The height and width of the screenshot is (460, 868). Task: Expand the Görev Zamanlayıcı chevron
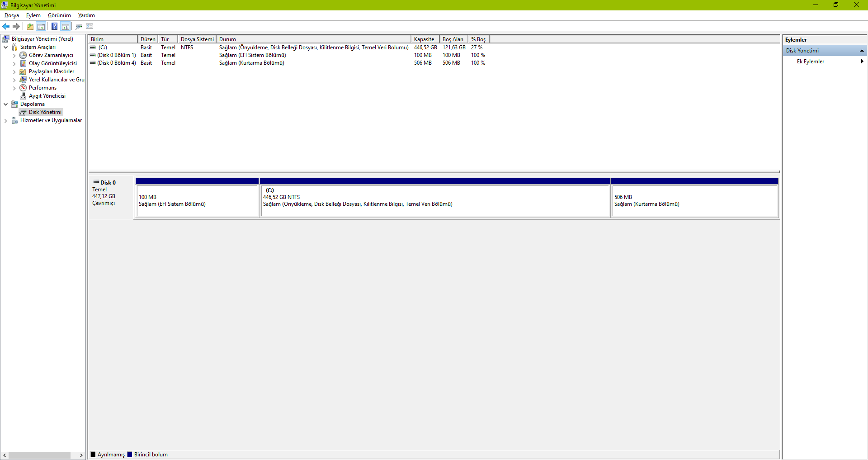14,56
